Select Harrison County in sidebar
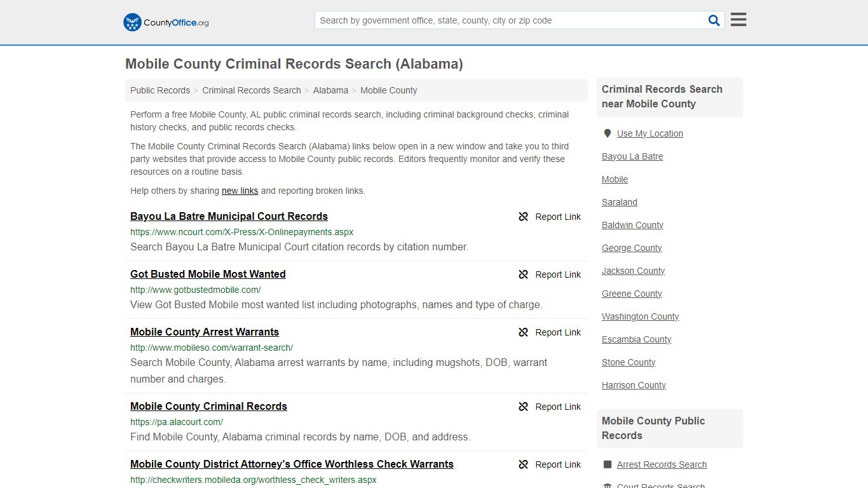This screenshot has width=868, height=488. click(x=634, y=385)
